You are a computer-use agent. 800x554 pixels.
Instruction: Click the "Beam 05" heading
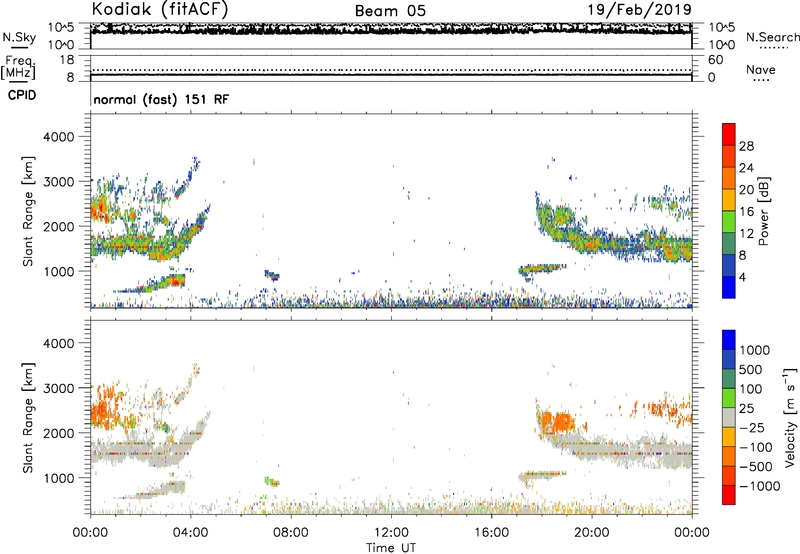[390, 11]
